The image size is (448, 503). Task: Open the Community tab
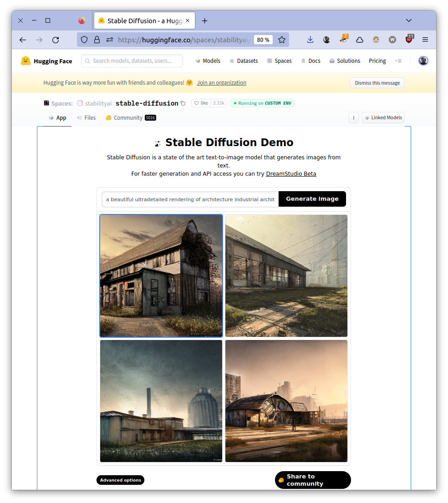pyautogui.click(x=128, y=117)
